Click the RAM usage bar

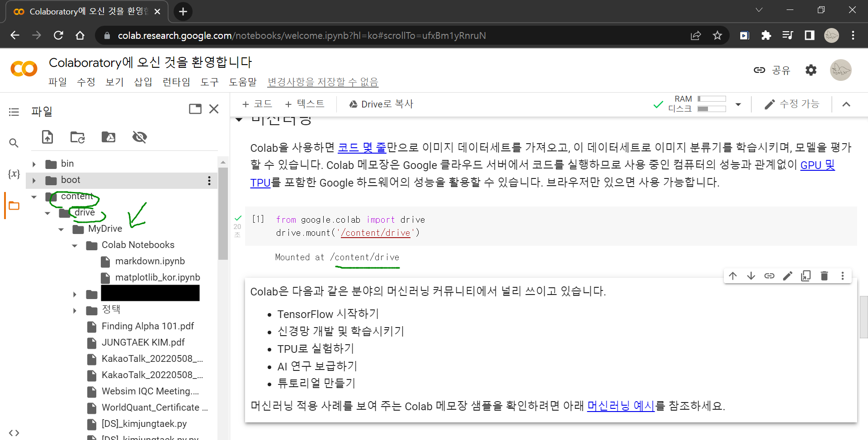point(712,98)
